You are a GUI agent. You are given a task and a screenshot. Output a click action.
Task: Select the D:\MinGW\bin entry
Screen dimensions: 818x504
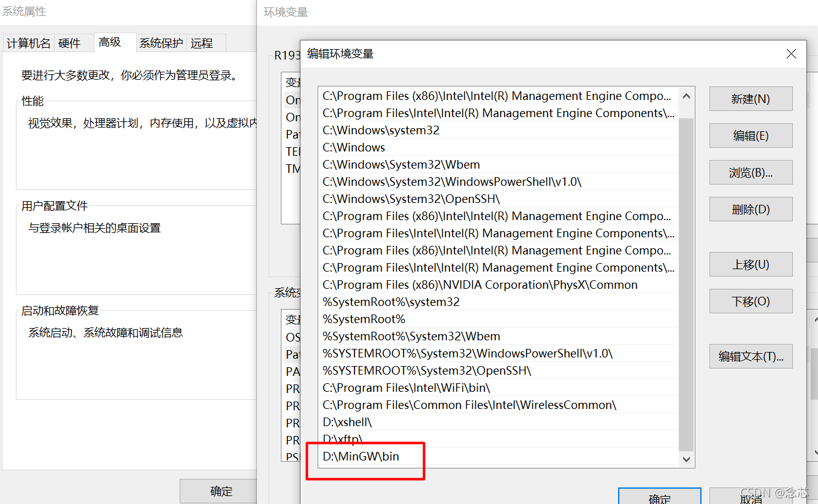tap(498, 456)
